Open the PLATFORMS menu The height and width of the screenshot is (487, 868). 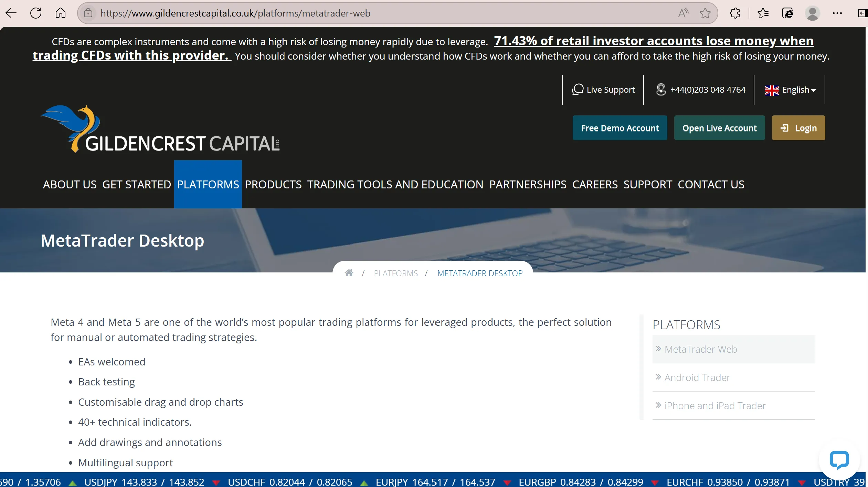coord(208,184)
